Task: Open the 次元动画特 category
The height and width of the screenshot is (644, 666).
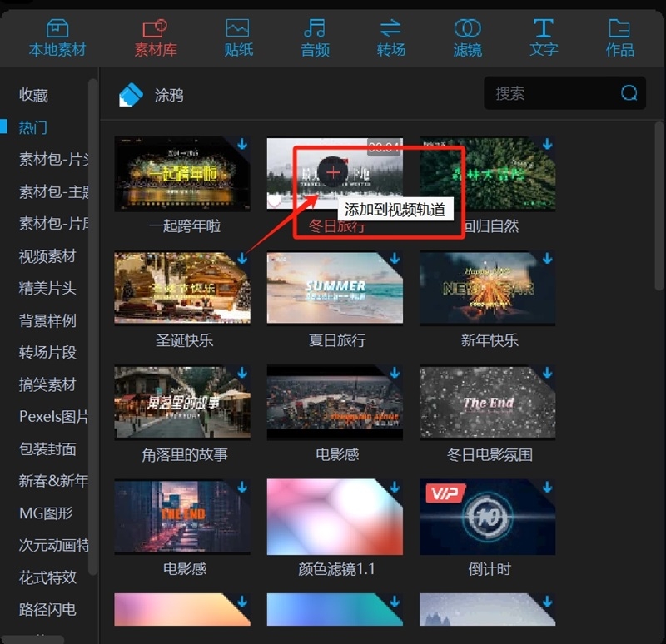Action: pos(54,545)
